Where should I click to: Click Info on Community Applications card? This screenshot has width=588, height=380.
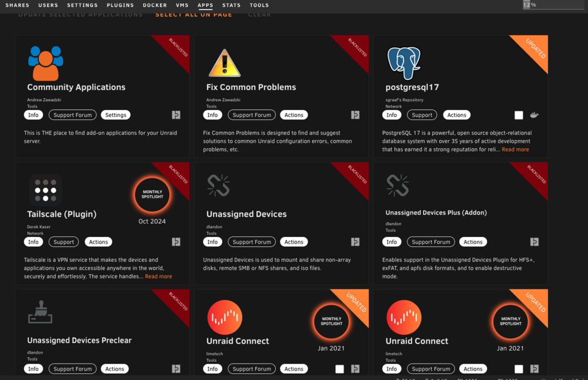point(34,115)
